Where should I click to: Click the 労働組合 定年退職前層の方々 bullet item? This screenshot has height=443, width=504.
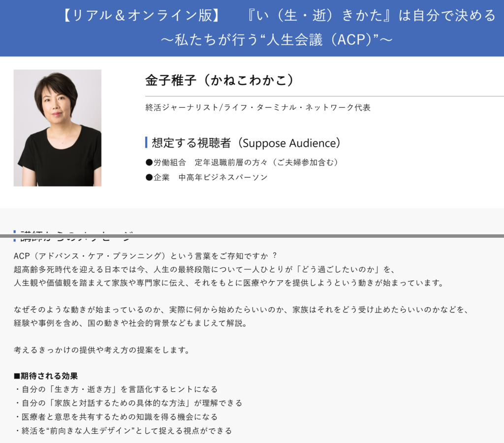tap(242, 162)
